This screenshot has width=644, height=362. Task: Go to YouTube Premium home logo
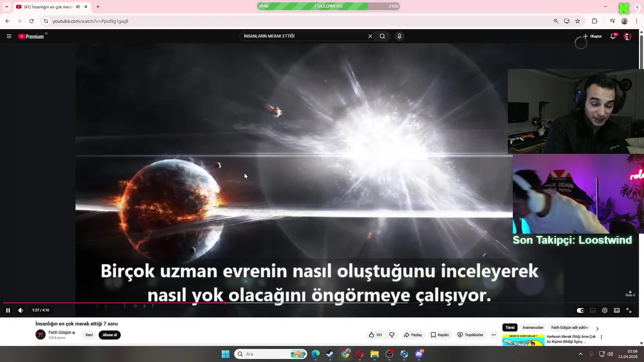31,36
